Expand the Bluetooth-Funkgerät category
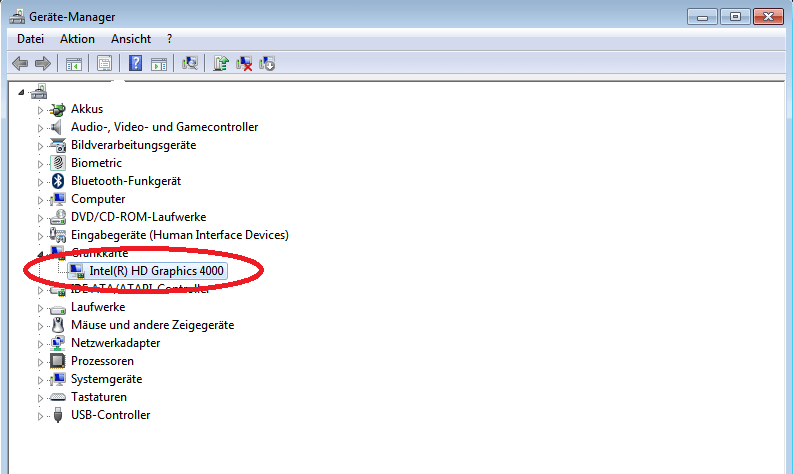793x474 pixels. pyautogui.click(x=40, y=182)
